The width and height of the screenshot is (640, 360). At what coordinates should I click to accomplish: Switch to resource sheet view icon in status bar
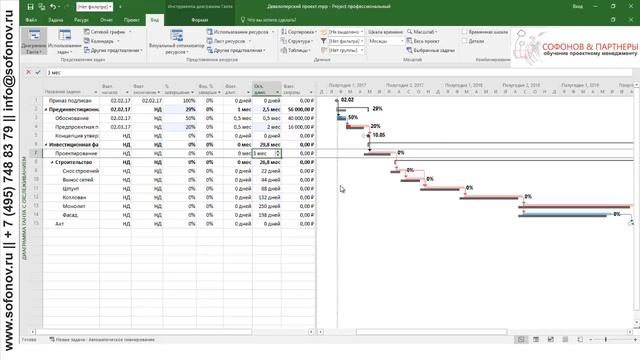[x=565, y=340]
